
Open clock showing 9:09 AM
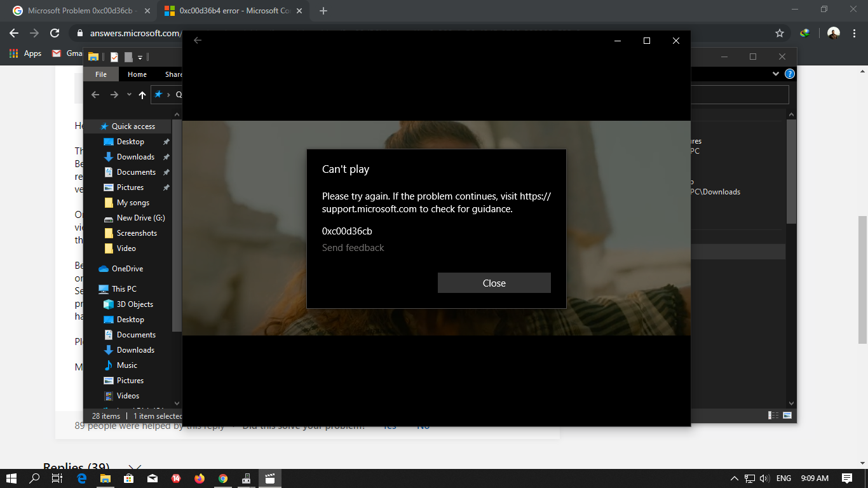(815, 478)
